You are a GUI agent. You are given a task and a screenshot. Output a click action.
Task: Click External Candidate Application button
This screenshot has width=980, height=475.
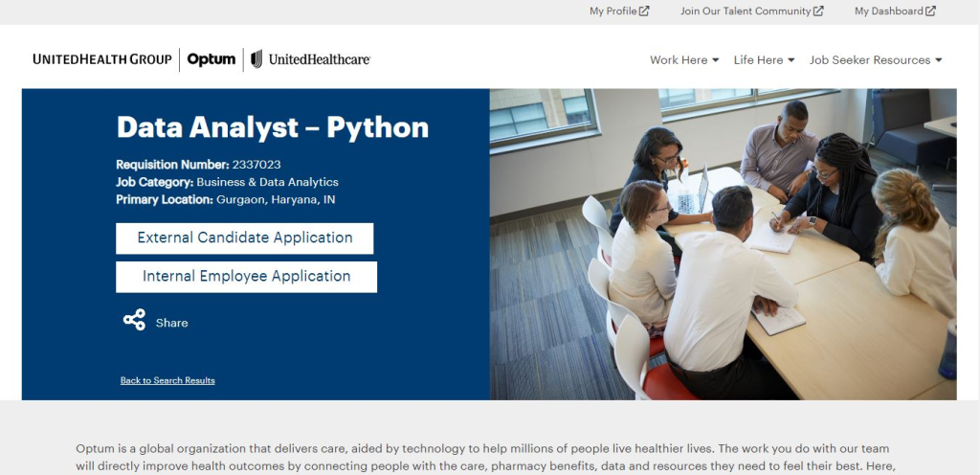(x=244, y=238)
